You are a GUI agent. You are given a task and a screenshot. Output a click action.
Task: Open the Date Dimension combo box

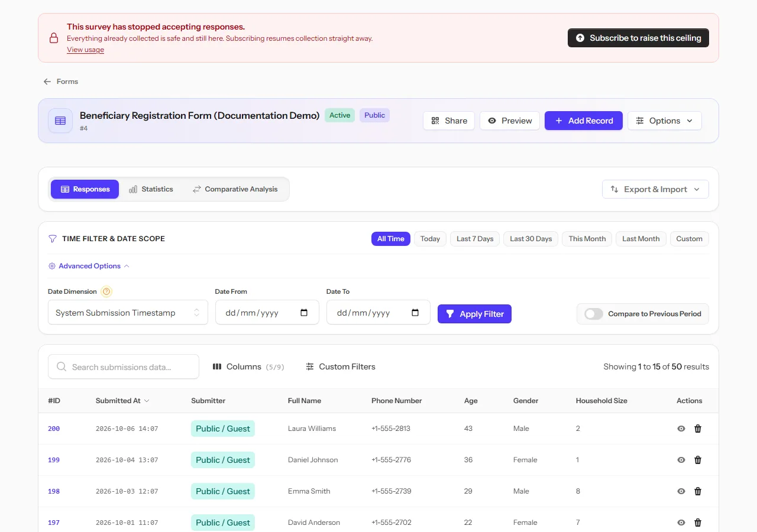[x=128, y=313]
